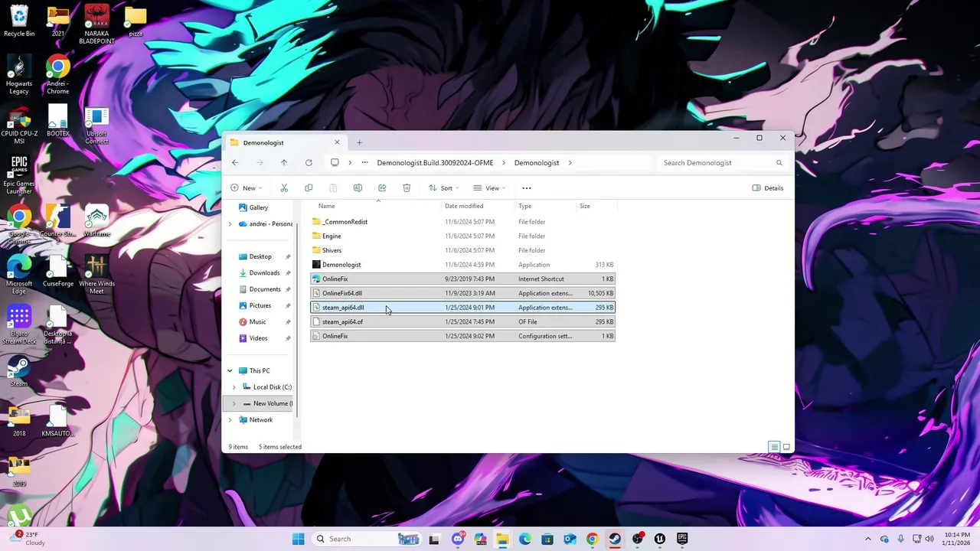
Task: Click the Delete trash icon in toolbar
Action: pyautogui.click(x=407, y=188)
